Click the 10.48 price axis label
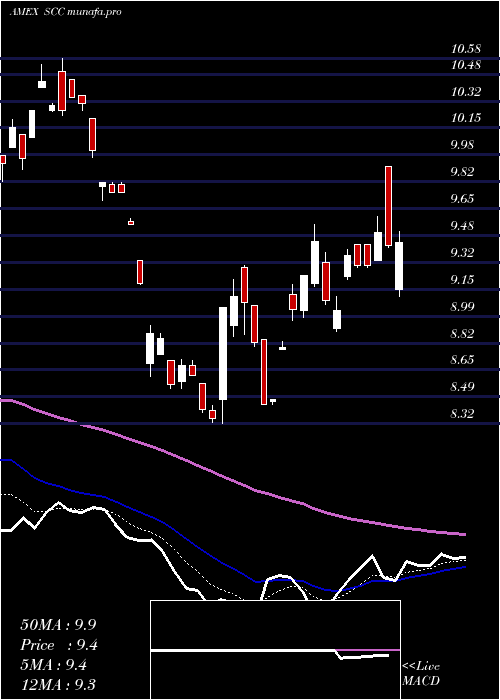This screenshot has width=500, height=700. tap(466, 65)
